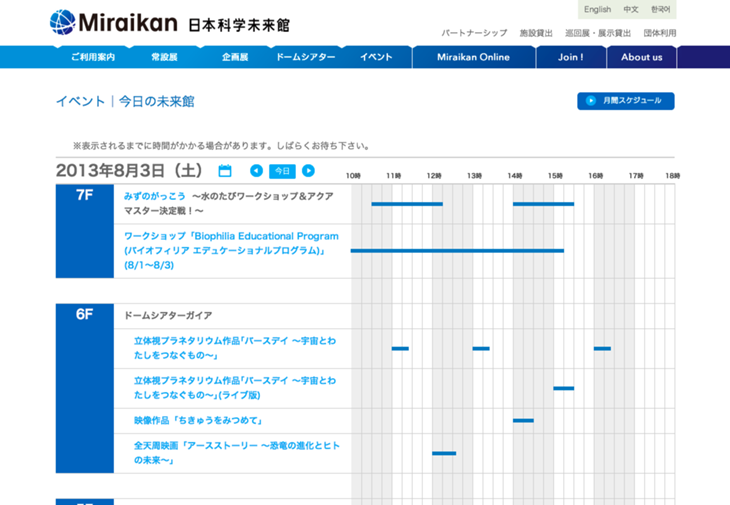Click the 今日 today button
Screen dimensions: 730x505
click(x=282, y=171)
